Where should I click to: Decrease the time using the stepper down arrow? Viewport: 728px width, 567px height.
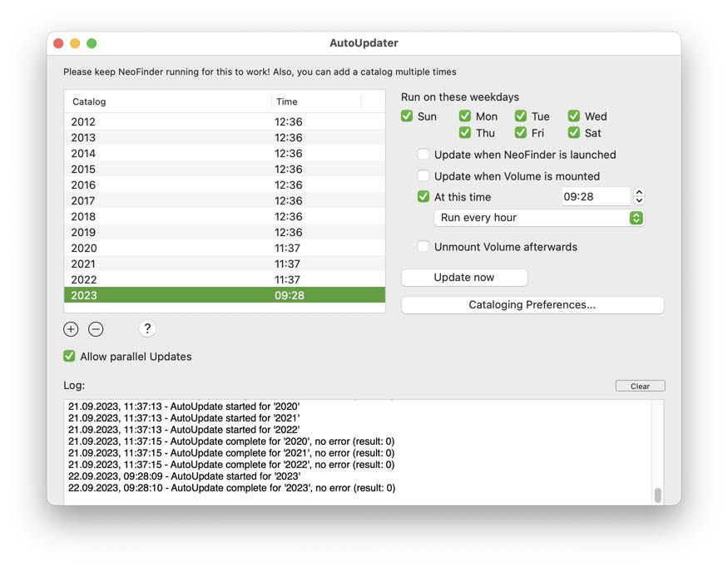point(639,200)
